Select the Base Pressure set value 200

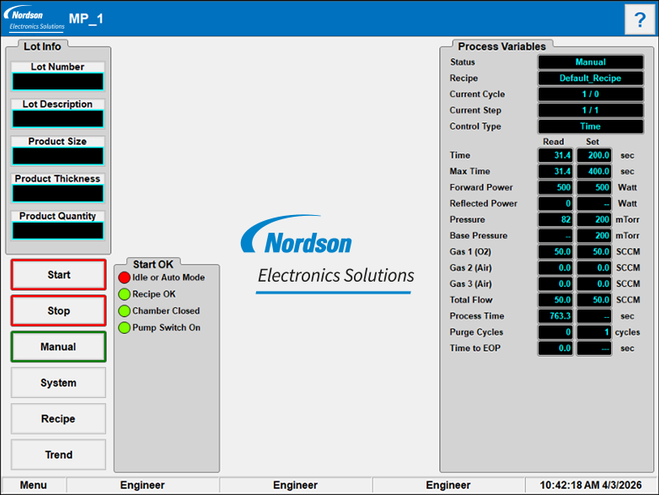click(x=594, y=236)
